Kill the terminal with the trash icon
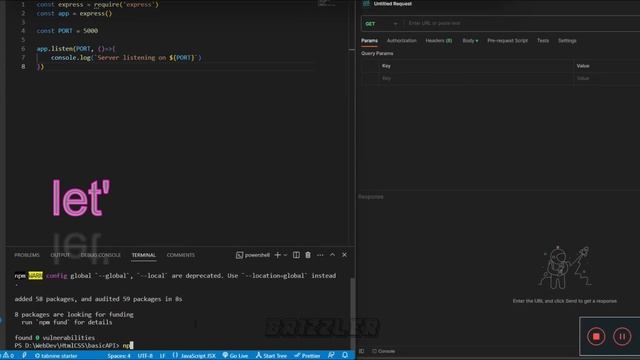Viewport: 640px width, 360px height. pos(308,255)
